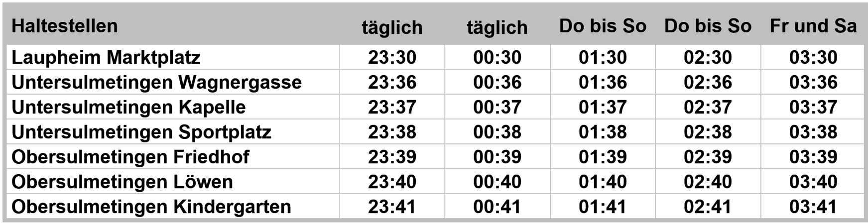This screenshot has height=224, width=868.
Task: Select the Obersulmetingen Löwen stop
Action: 122,182
